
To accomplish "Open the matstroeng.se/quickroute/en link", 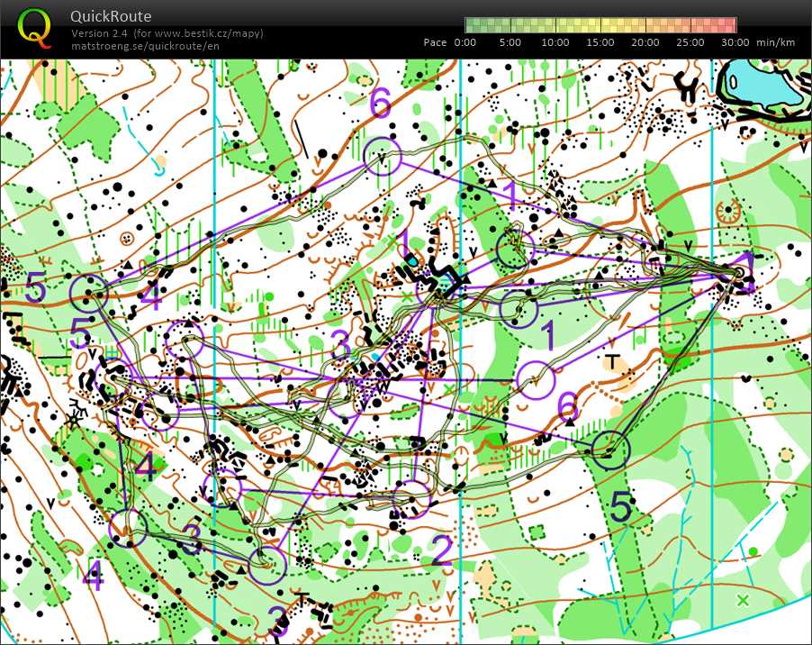I will click(145, 46).
